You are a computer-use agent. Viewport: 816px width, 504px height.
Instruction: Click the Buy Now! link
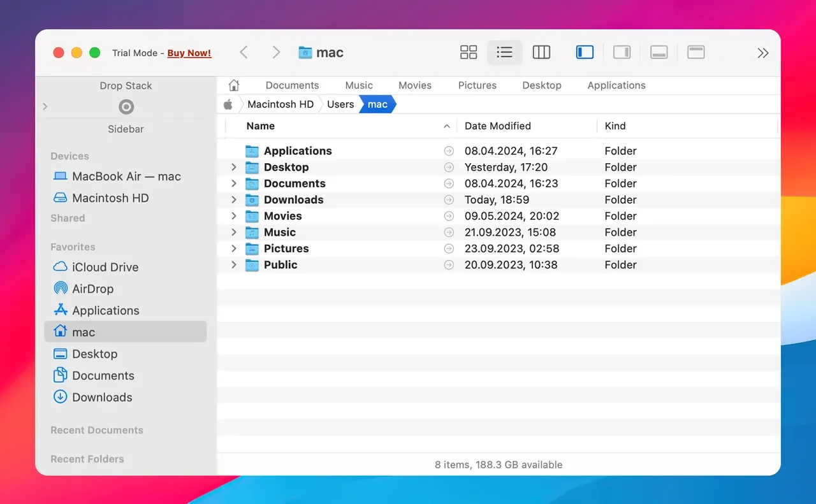tap(189, 53)
